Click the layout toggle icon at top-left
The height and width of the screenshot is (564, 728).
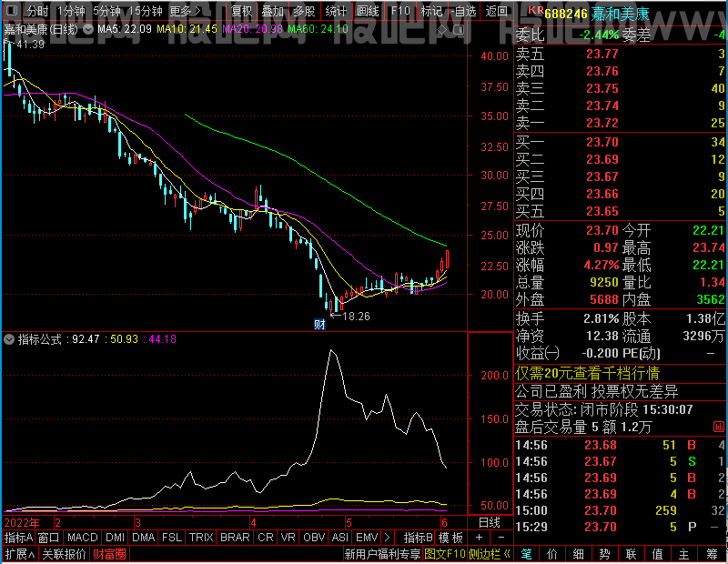[12, 10]
